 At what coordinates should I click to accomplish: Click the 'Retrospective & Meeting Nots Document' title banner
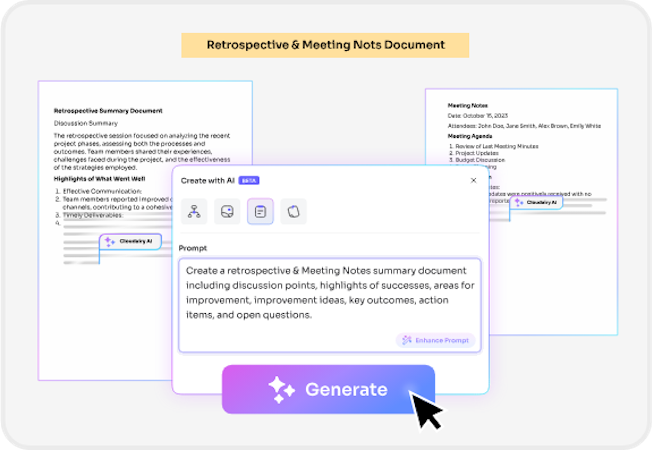325,45
